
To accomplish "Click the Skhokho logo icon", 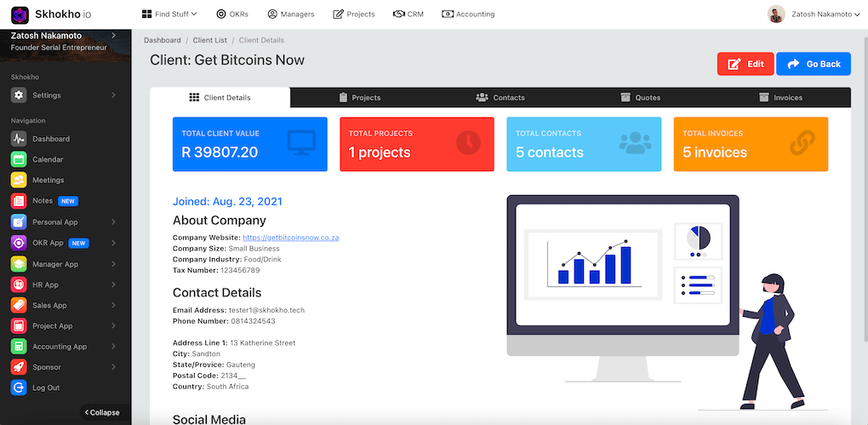I will pos(20,14).
